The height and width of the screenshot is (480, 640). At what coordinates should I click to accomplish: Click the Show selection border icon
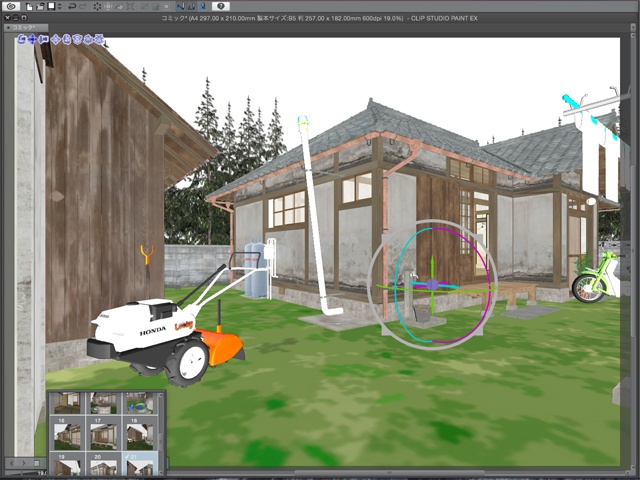pos(166,6)
